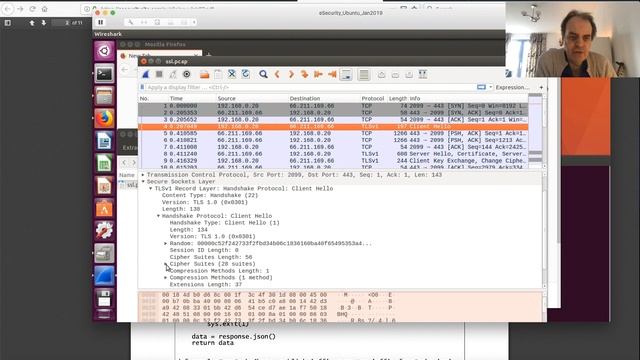The width and height of the screenshot is (640, 360).
Task: Add a filter button with plus icon
Action: pos(541,87)
